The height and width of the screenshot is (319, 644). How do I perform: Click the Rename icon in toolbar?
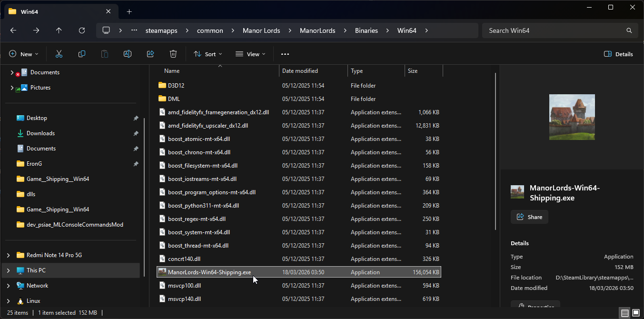(128, 54)
